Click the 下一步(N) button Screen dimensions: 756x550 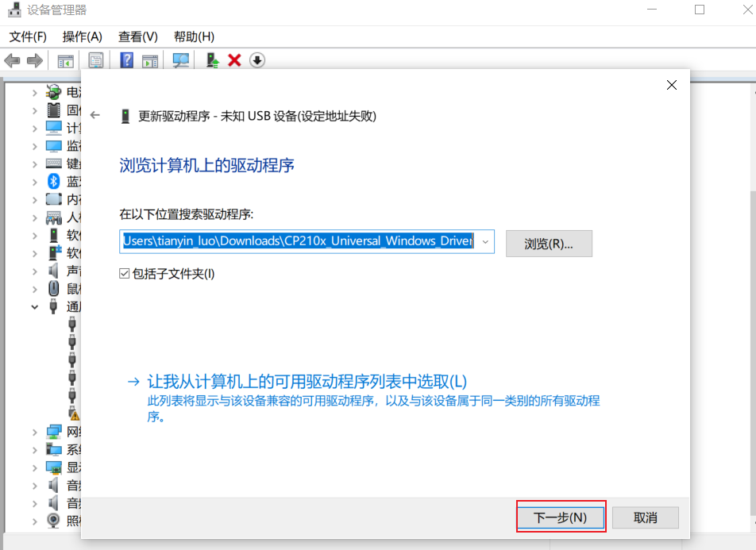point(561,517)
